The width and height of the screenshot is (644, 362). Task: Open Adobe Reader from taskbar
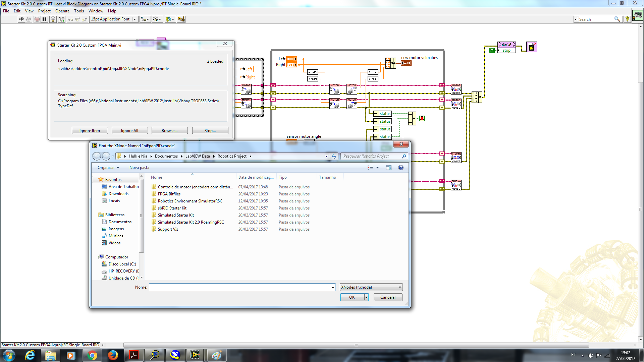(x=134, y=355)
